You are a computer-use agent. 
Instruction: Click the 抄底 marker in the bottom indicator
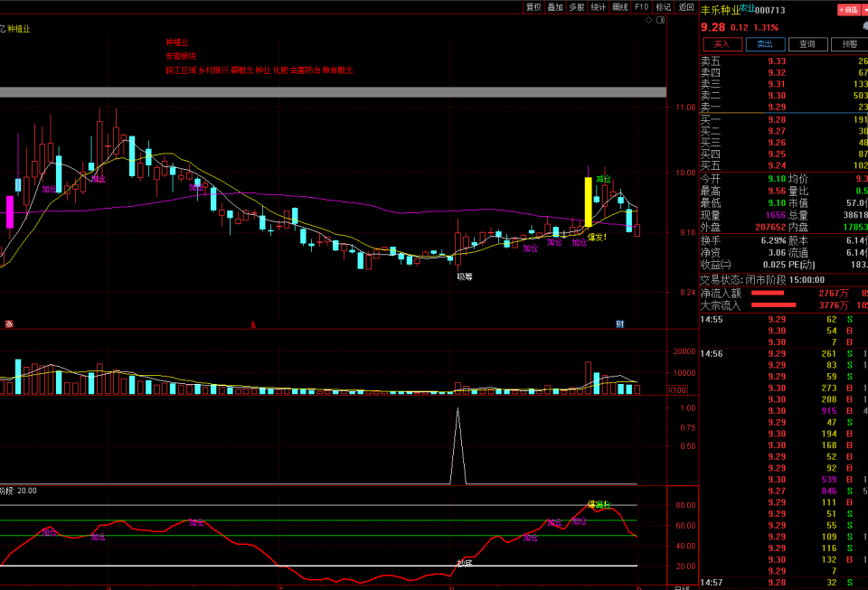point(465,563)
